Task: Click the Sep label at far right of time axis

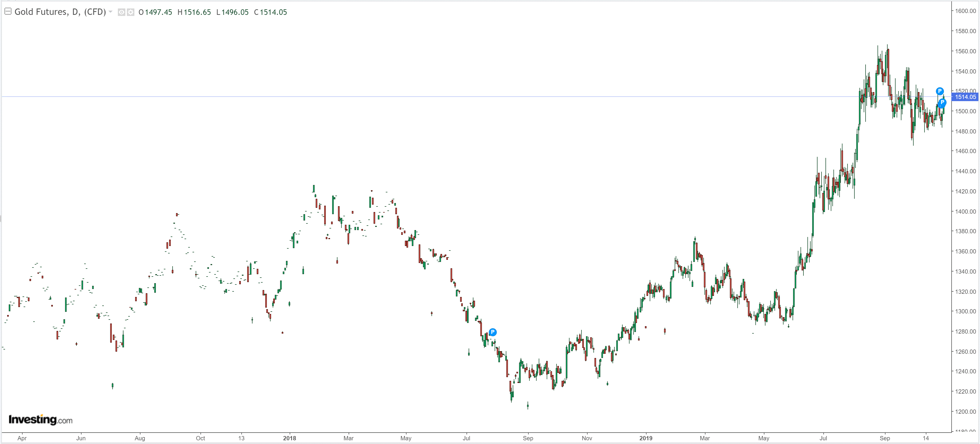Action: coord(884,438)
